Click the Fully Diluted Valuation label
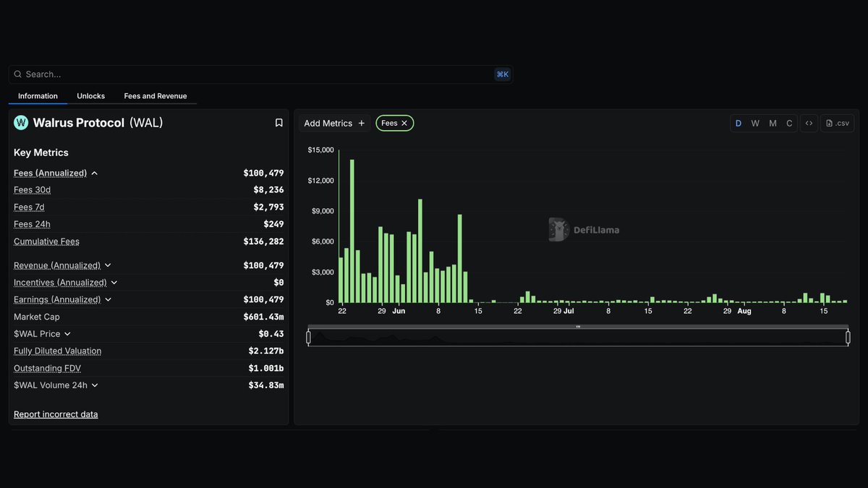 (x=58, y=351)
